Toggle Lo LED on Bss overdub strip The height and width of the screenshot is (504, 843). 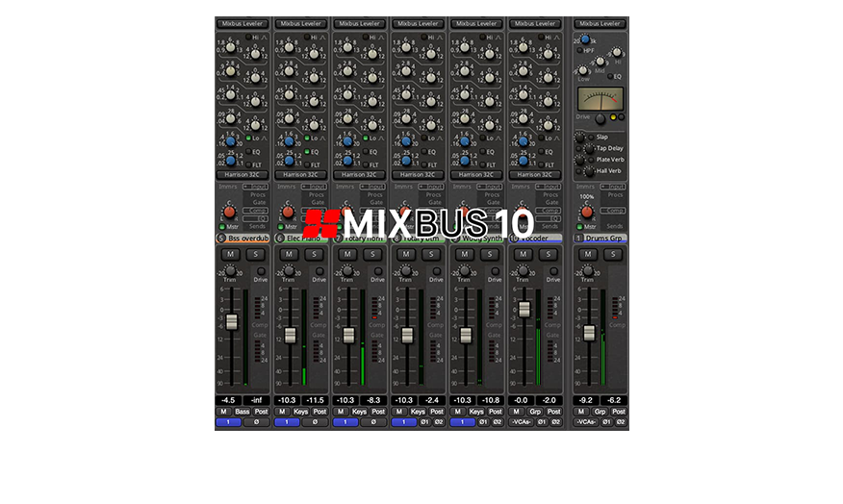coord(248,139)
